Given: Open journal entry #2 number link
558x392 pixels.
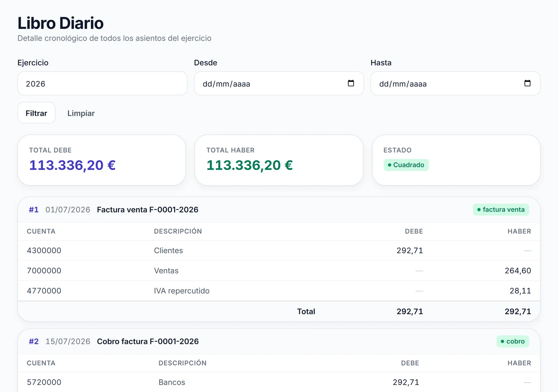Looking at the screenshot, I should tap(34, 341).
